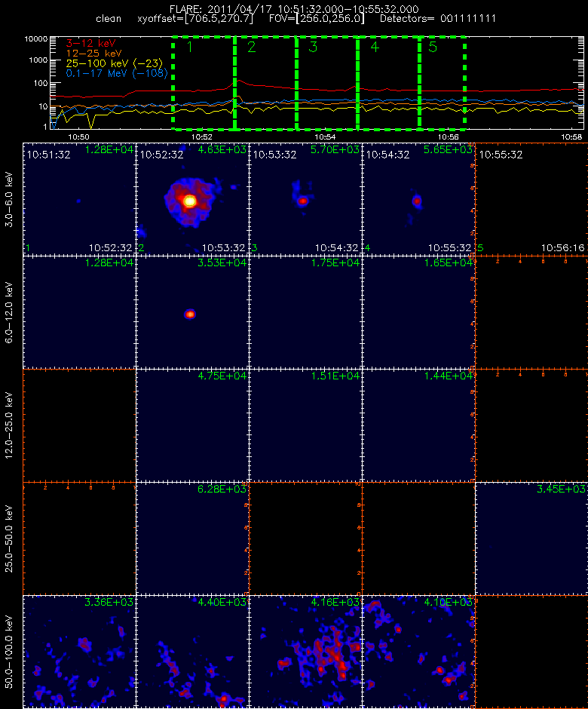Click the 100 count-rate axis label

[x=41, y=83]
